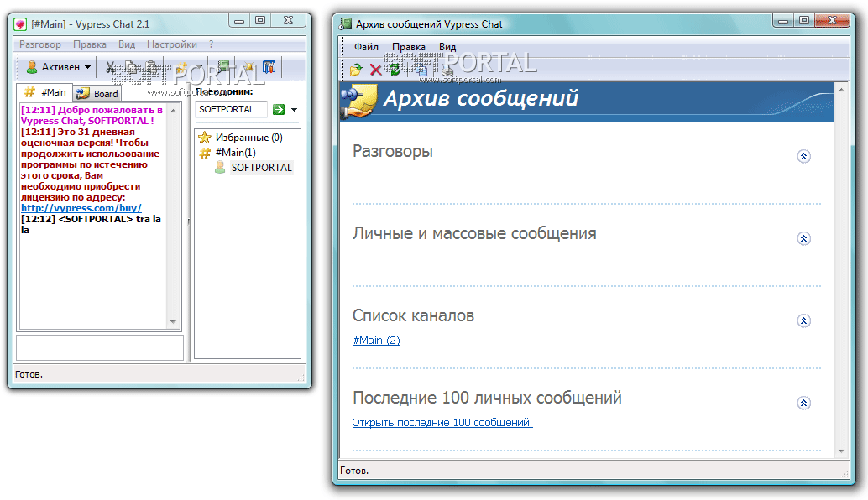
Task: Click the Paste clipboard icon in chat toolbar
Action: pos(151,67)
